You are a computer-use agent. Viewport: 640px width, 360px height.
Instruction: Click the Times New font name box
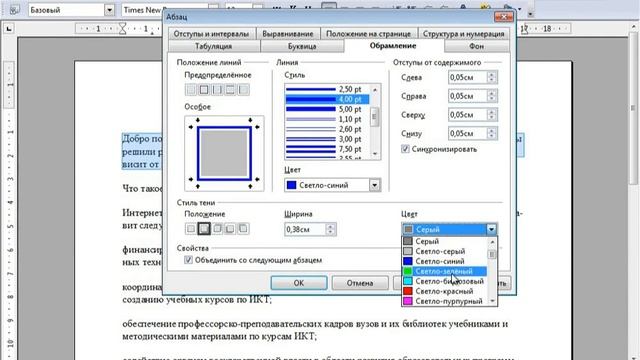[x=164, y=10]
